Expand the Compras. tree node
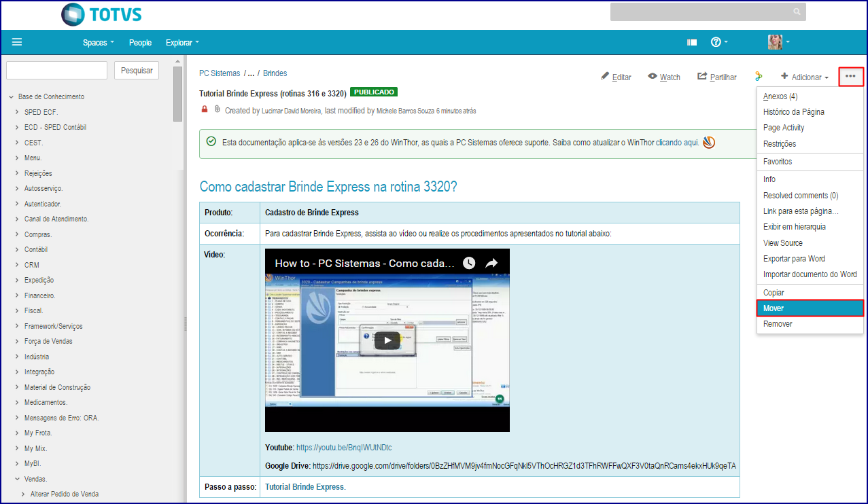 click(18, 234)
